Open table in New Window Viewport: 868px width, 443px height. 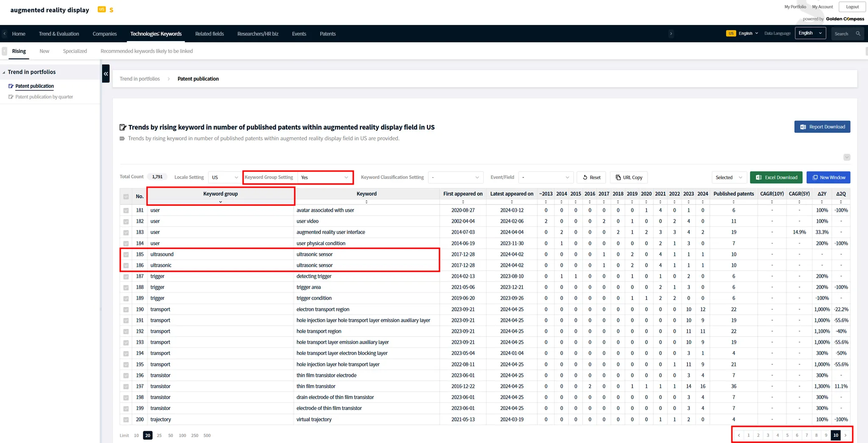(x=828, y=177)
